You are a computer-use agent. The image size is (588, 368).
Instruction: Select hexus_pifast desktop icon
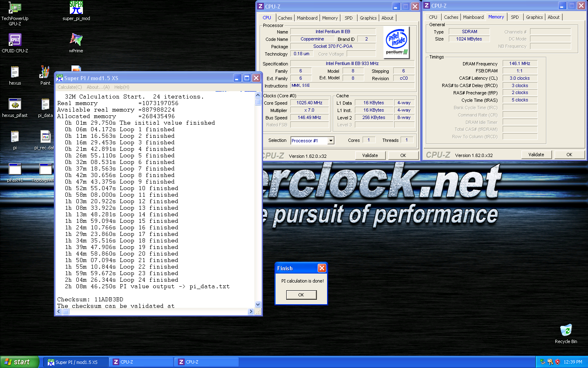pos(15,108)
